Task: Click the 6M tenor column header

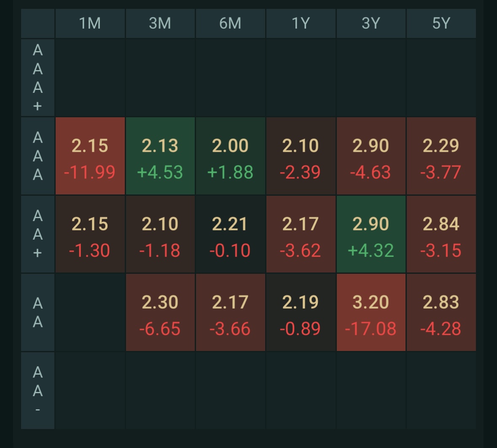Action: click(230, 23)
